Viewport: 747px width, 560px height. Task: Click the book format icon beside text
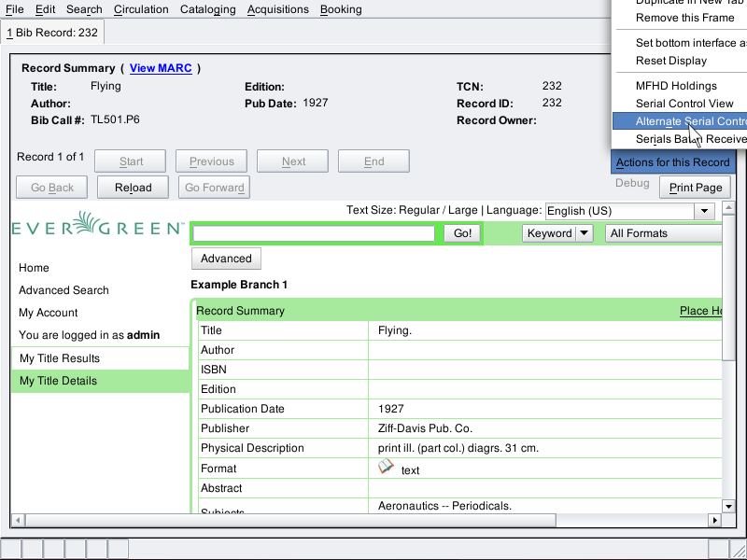pyautogui.click(x=386, y=468)
